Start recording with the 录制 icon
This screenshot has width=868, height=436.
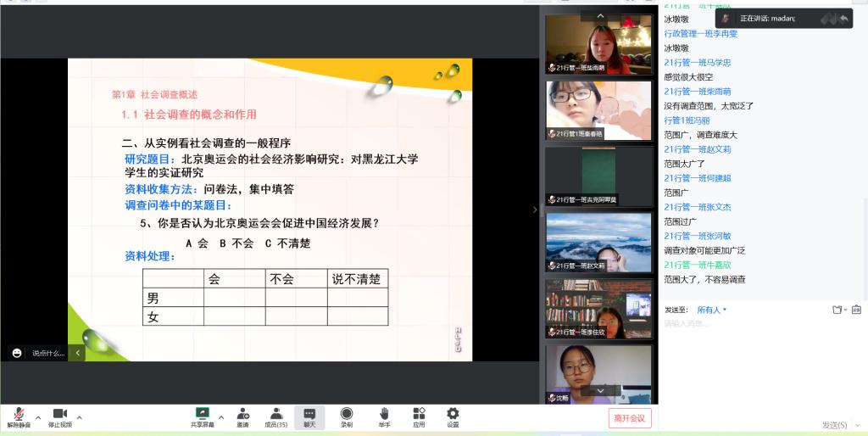(x=347, y=415)
